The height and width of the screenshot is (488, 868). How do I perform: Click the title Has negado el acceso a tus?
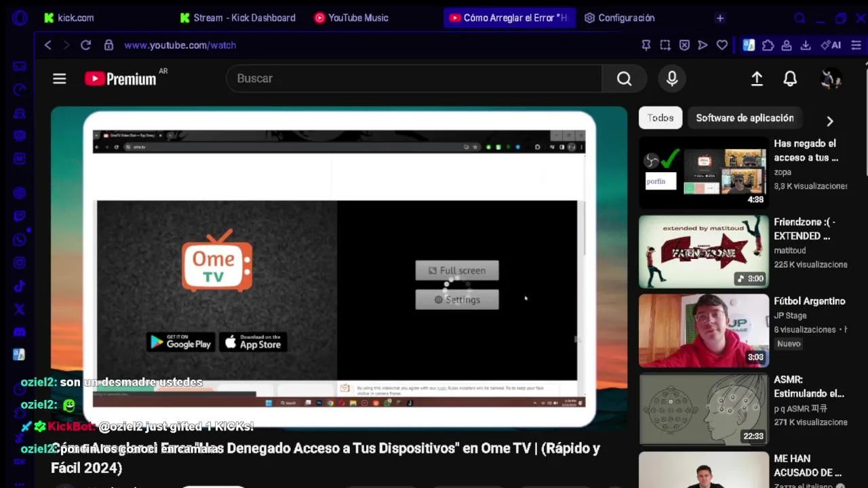[x=806, y=150]
